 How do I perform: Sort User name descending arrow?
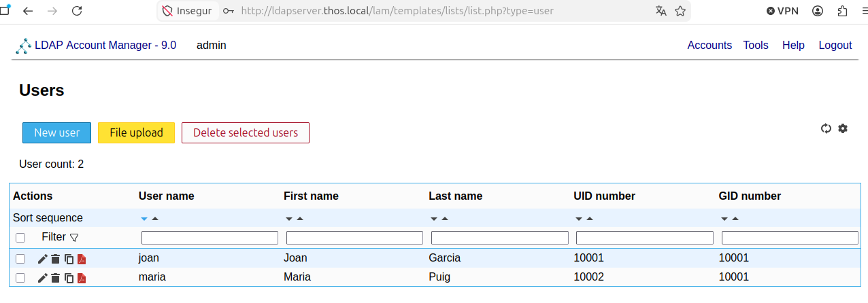(x=144, y=219)
